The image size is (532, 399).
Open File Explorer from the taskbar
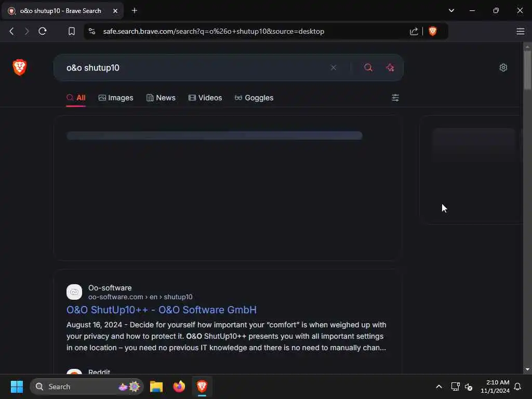156,387
